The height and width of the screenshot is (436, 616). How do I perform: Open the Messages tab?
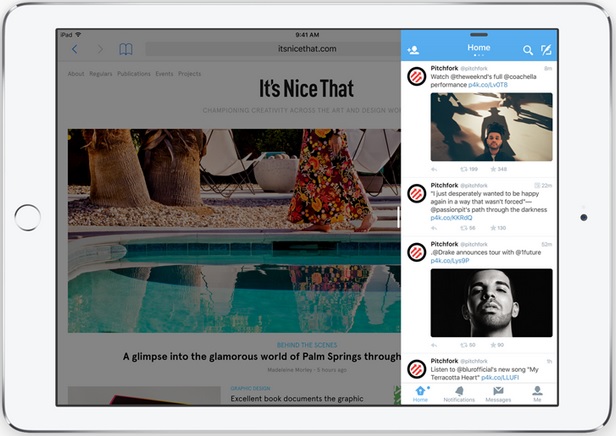[498, 393]
